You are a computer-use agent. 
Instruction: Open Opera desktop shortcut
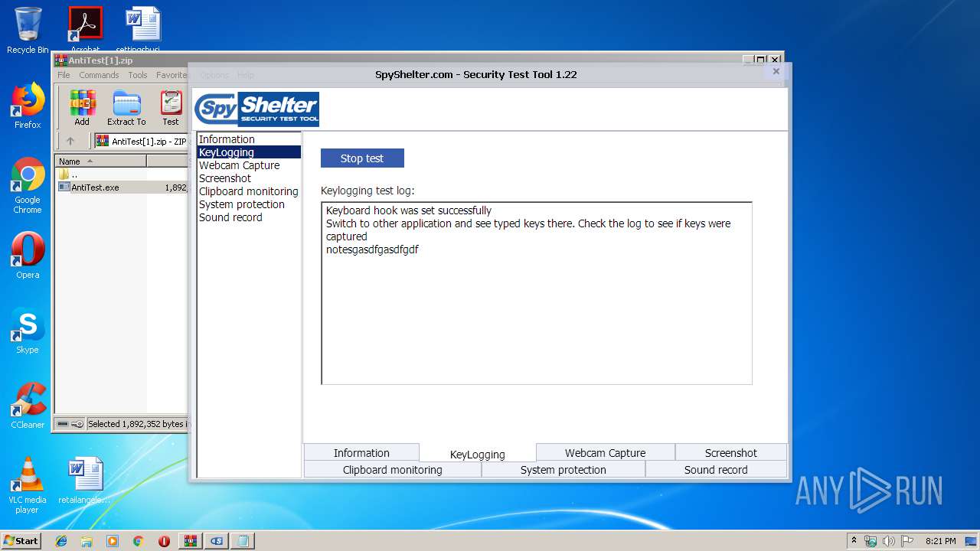pyautogui.click(x=28, y=256)
